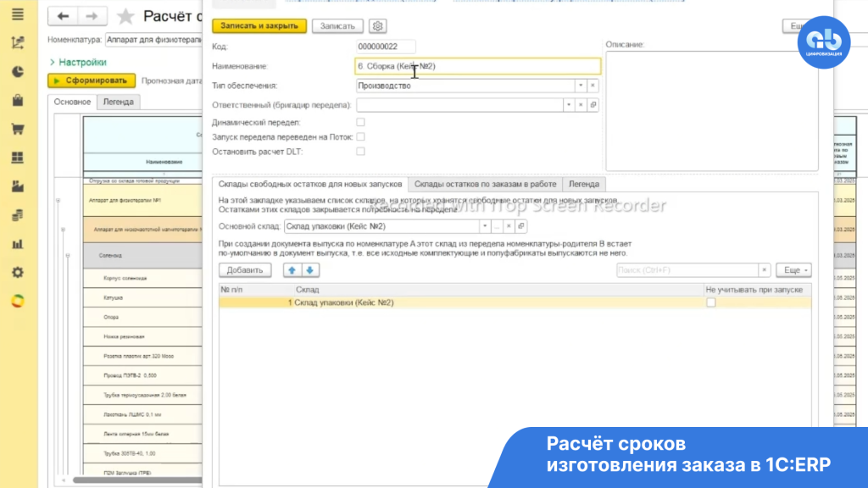Select the row Склад упаковки (Кейс №2)
Image resolution: width=868 pixels, height=488 pixels.
tap(515, 302)
